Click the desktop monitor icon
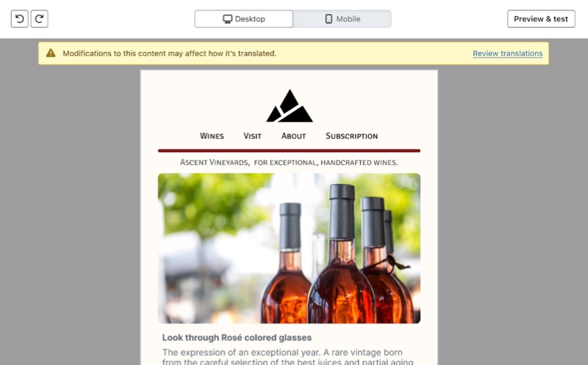Screen dimensions: 588x365 [227, 19]
